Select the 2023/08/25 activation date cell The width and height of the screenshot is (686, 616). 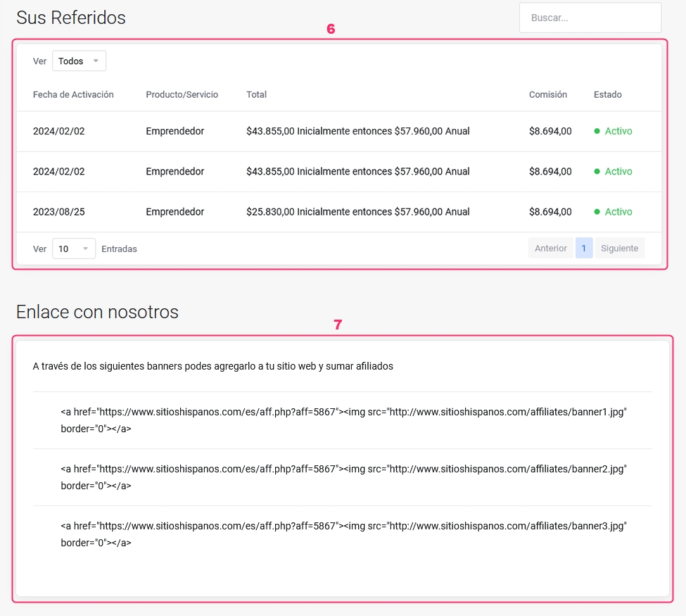[58, 212]
